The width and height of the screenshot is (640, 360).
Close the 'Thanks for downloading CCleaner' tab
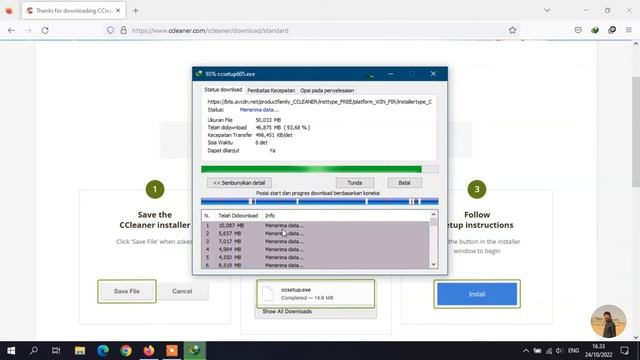[118, 11]
